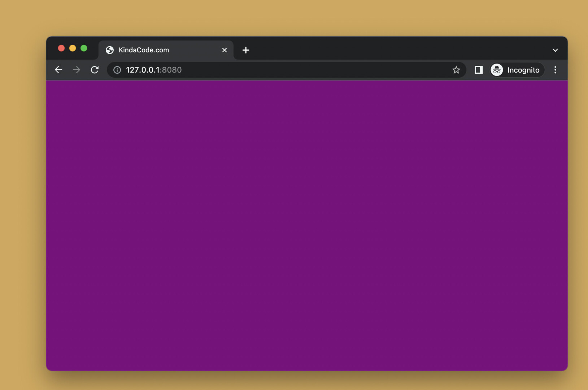Select the KindaCode.com tab

click(166, 50)
